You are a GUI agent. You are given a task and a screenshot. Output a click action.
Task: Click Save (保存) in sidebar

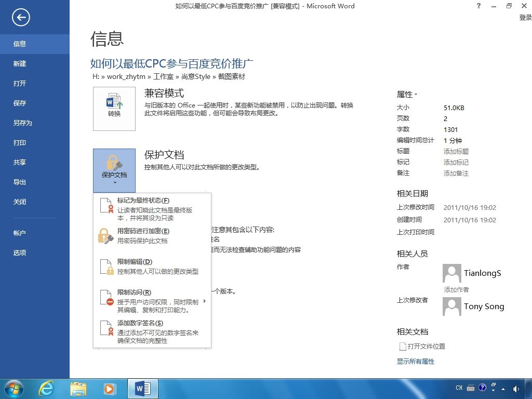pos(35,103)
